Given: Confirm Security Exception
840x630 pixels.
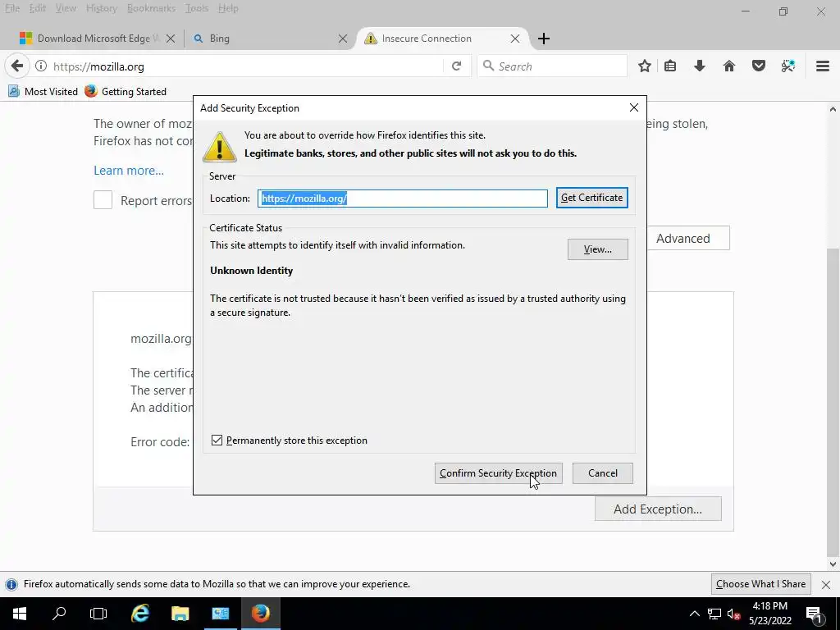Looking at the screenshot, I should click(498, 473).
